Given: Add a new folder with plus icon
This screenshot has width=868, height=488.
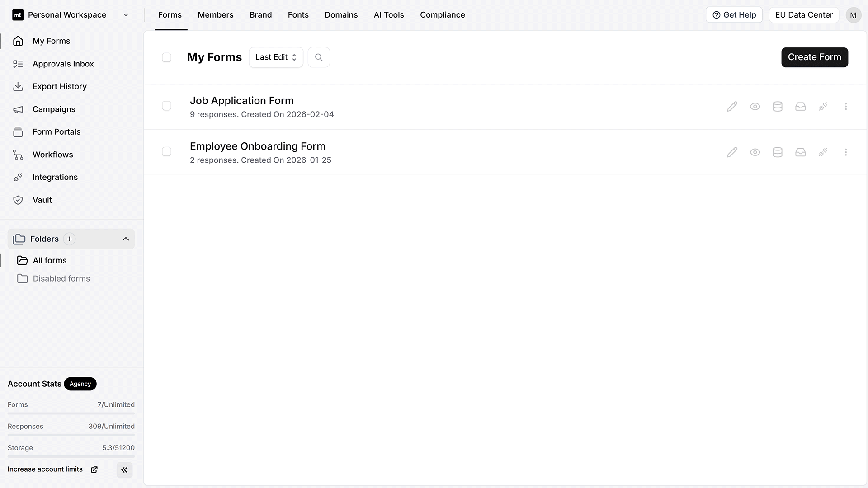Looking at the screenshot, I should [69, 239].
